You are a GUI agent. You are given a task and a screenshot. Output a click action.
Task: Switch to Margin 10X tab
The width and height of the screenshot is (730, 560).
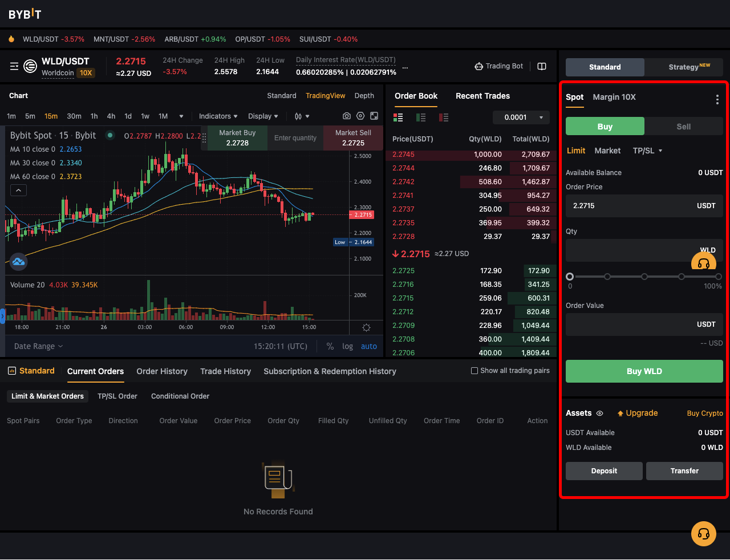coord(614,97)
